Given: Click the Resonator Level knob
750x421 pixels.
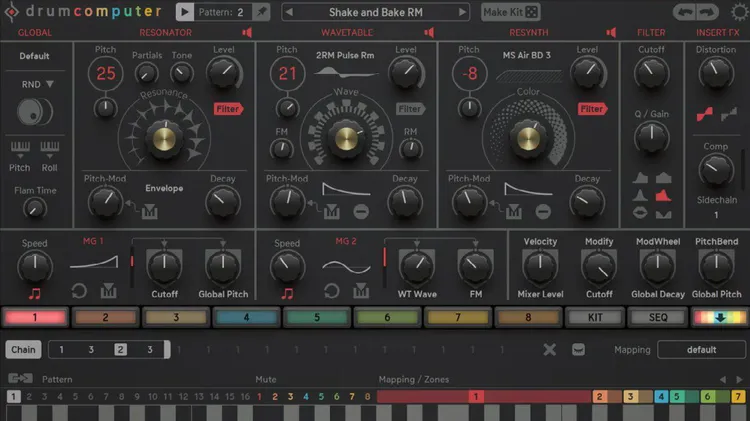Looking at the screenshot, I should [223, 73].
